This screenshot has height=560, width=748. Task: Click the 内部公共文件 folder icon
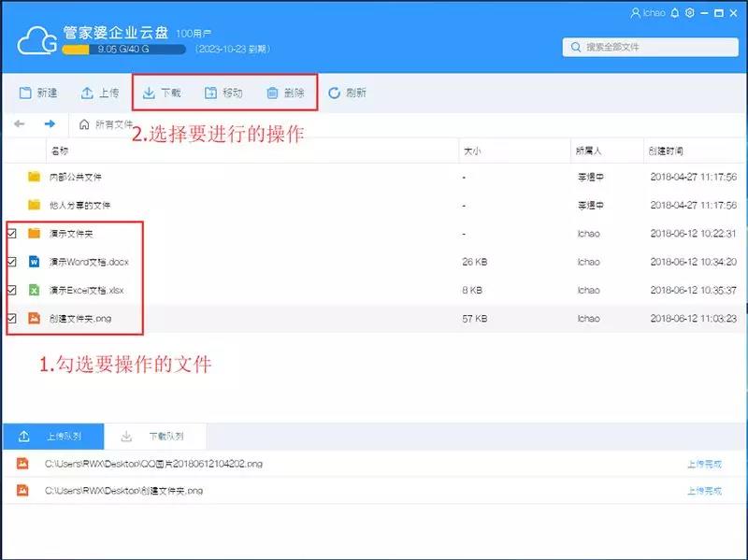tap(34, 177)
